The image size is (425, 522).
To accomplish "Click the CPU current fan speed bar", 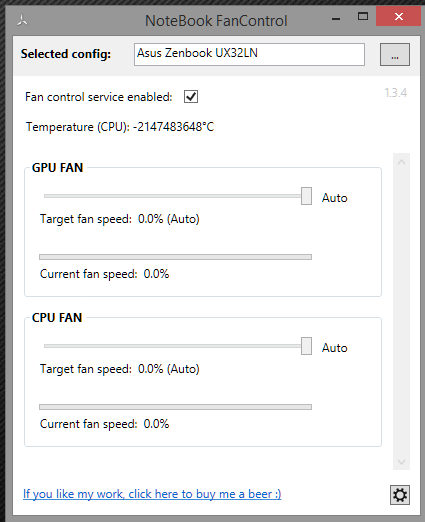I will pyautogui.click(x=175, y=407).
